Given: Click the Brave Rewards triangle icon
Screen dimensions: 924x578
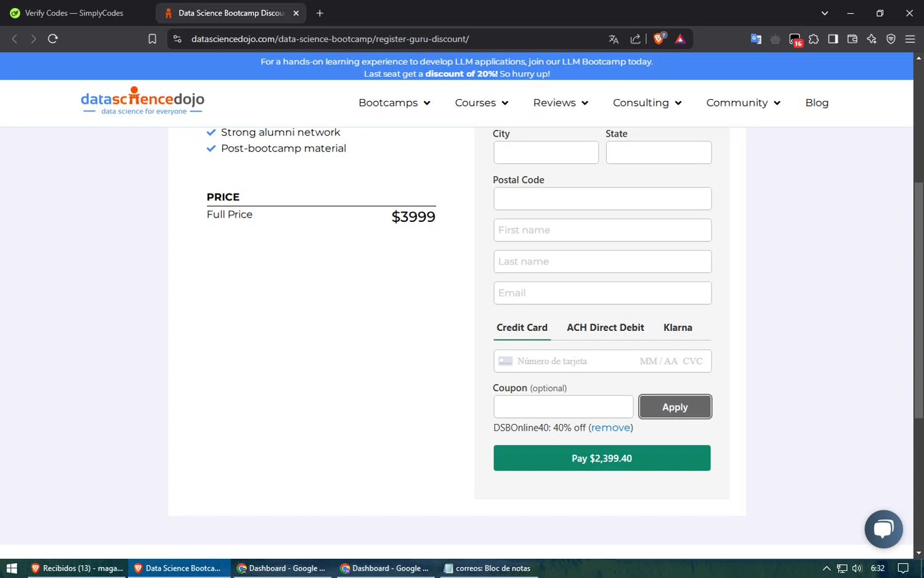Looking at the screenshot, I should tap(680, 39).
